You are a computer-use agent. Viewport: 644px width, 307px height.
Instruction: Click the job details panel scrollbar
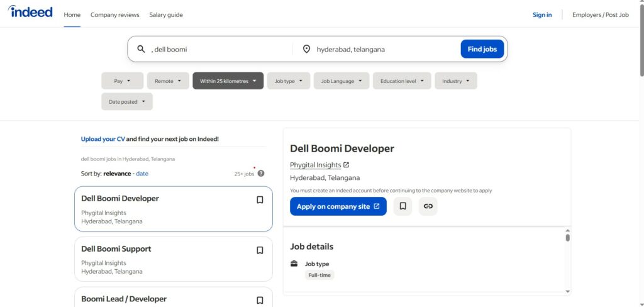click(567, 238)
